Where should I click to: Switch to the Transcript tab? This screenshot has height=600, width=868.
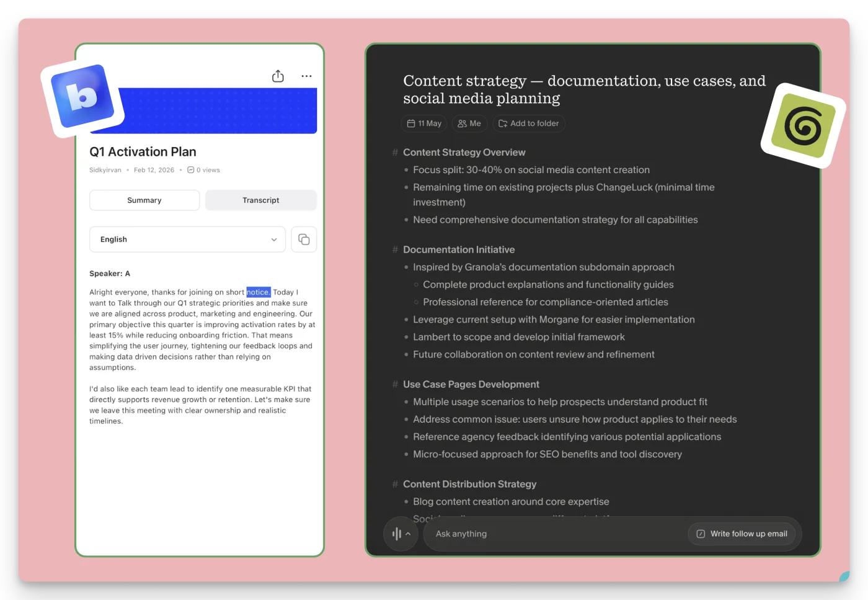[x=261, y=200]
